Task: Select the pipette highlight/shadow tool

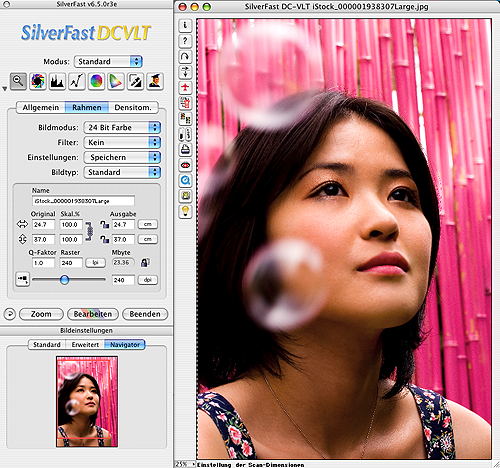Action: pyautogui.click(x=135, y=81)
